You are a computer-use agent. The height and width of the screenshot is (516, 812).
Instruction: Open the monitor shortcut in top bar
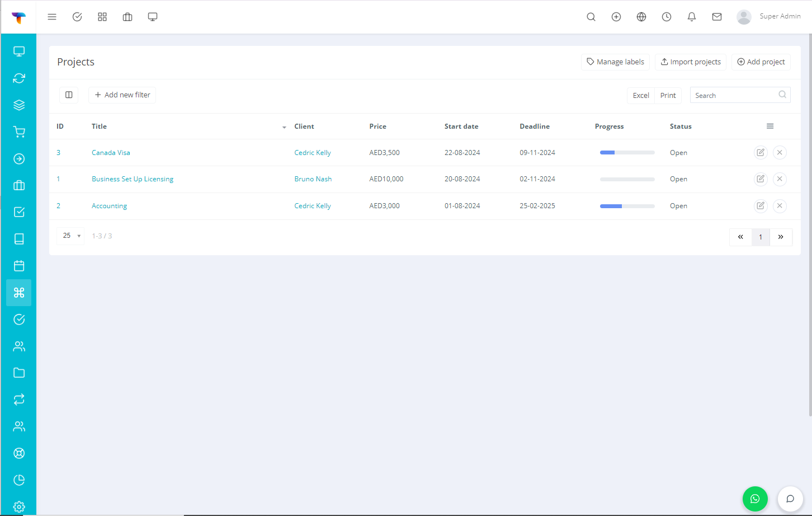153,17
